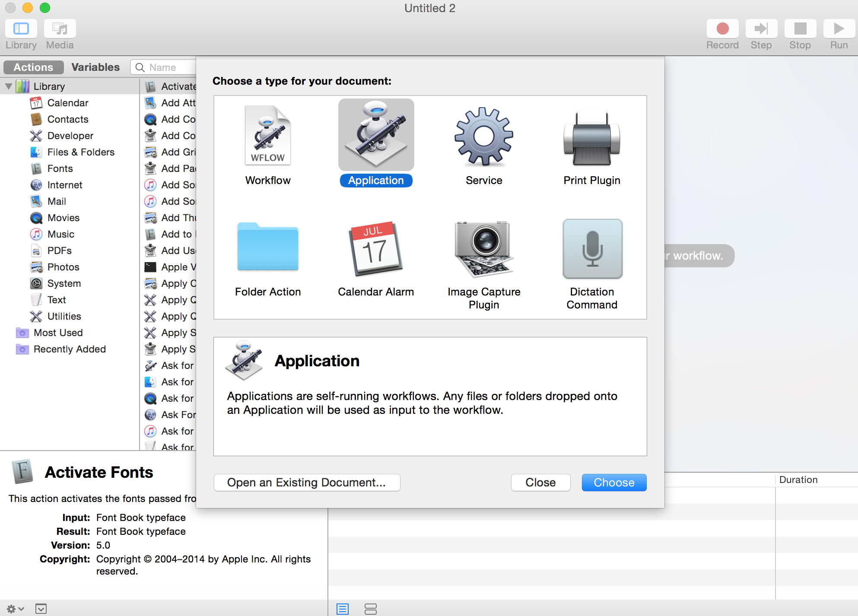Choose the Service gear icon
This screenshot has height=616, width=858.
coord(484,136)
